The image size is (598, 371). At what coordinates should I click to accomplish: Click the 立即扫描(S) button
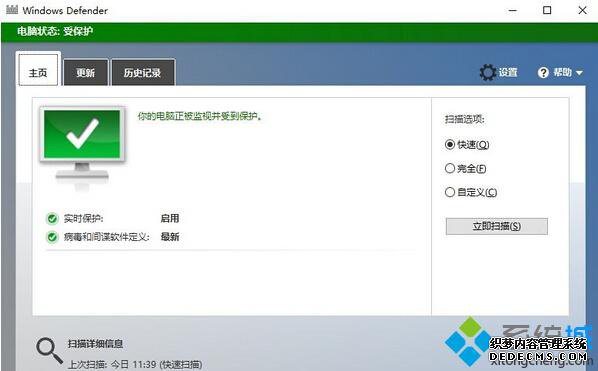click(497, 226)
